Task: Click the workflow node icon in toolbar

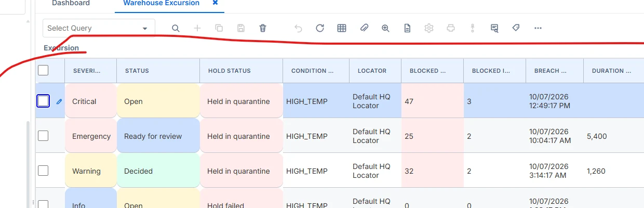Action: (x=473, y=28)
